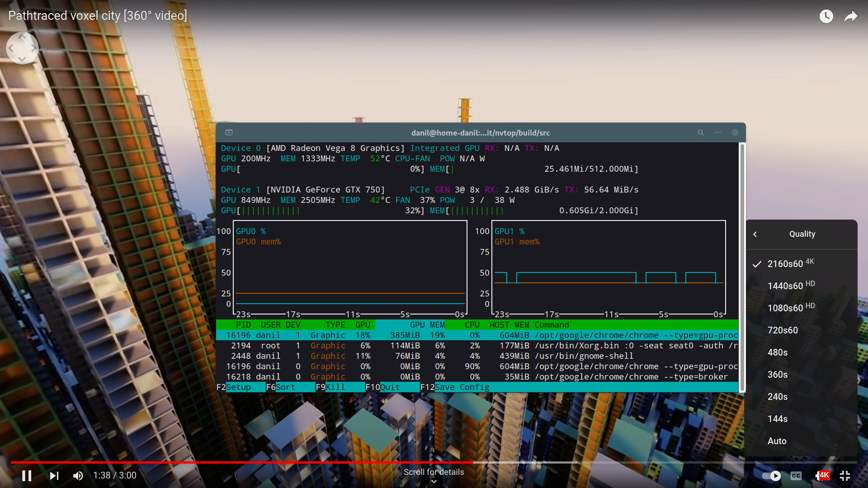The height and width of the screenshot is (488, 868).
Task: Select Auto quality setting
Action: coord(778,441)
